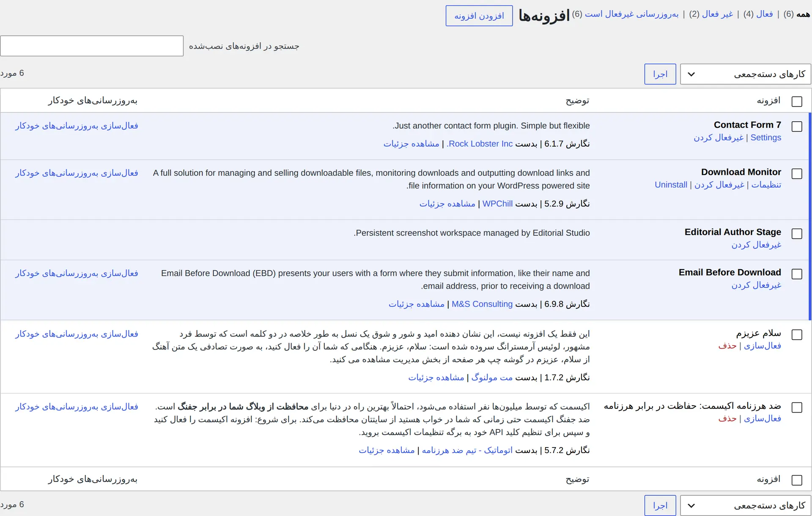The width and height of the screenshot is (812, 516).
Task: Check the Editorial Author Stage checkbox
Action: (x=797, y=234)
